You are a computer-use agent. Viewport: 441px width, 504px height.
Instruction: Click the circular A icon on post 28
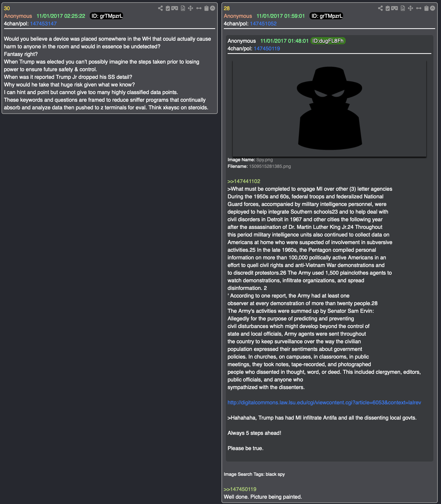coord(432,8)
